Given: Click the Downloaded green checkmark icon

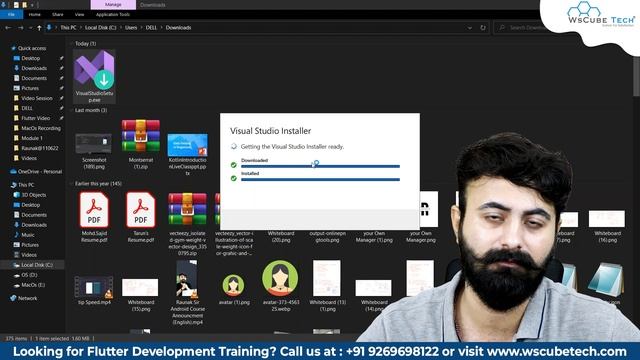Looking at the screenshot, I should point(233,165).
